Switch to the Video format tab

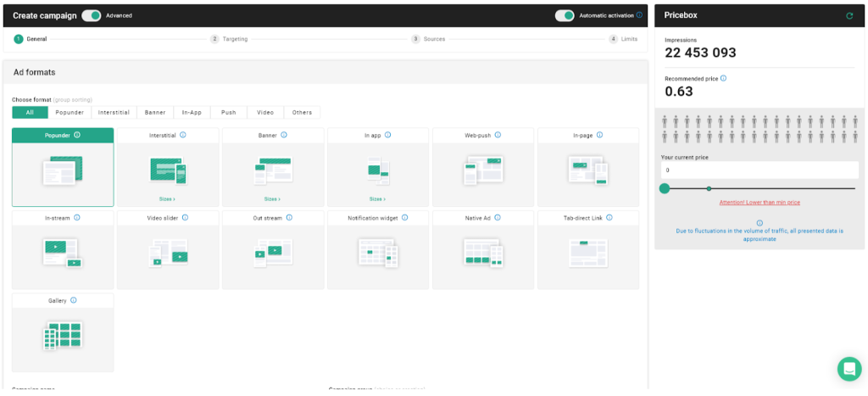click(265, 112)
